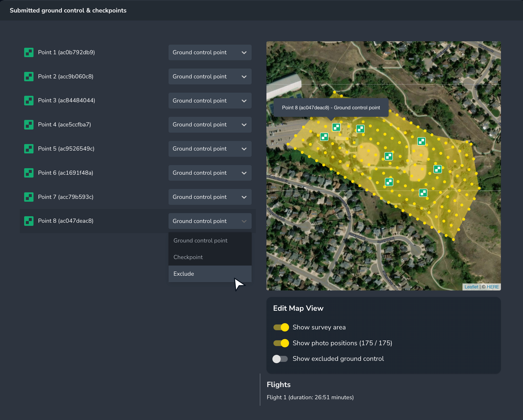The height and width of the screenshot is (420, 523).
Task: Click the Point 3 marker icon in list
Action: [29, 100]
